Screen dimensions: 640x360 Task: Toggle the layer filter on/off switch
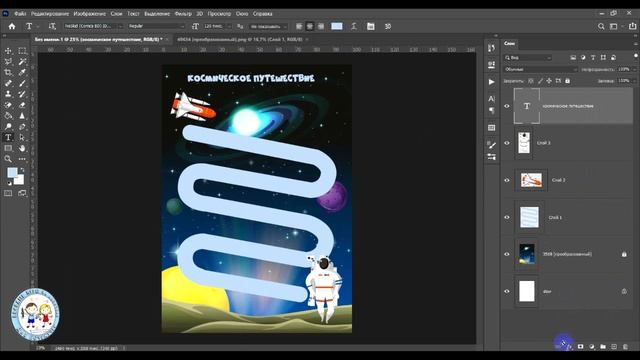[x=636, y=56]
